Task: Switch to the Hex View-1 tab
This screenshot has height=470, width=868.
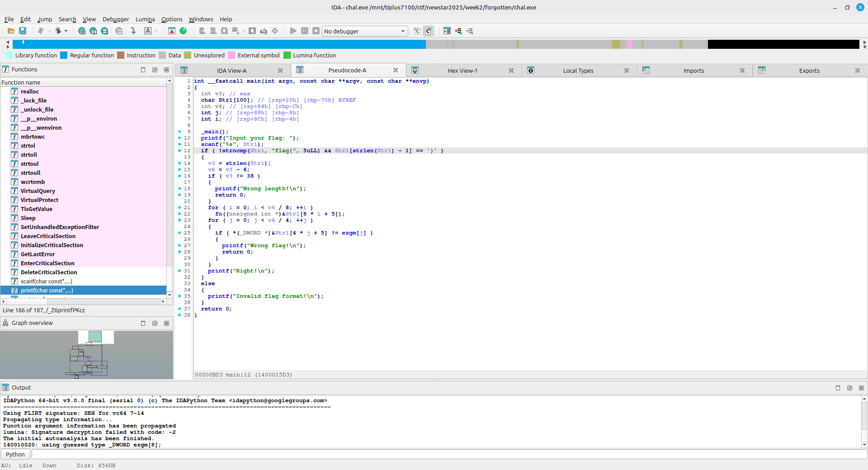Action: 462,70
